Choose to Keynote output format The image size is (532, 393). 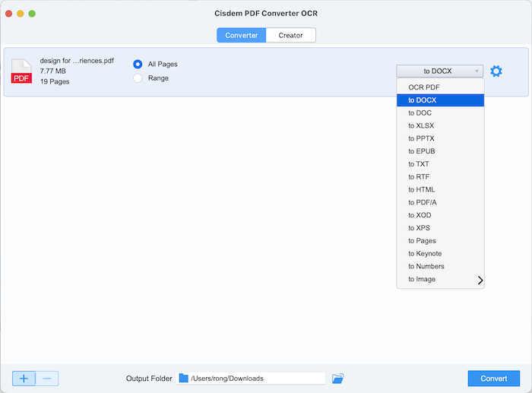440,254
